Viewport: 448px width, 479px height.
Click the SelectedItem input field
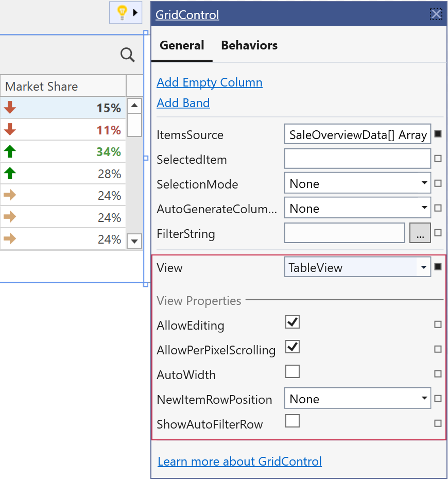click(x=357, y=159)
